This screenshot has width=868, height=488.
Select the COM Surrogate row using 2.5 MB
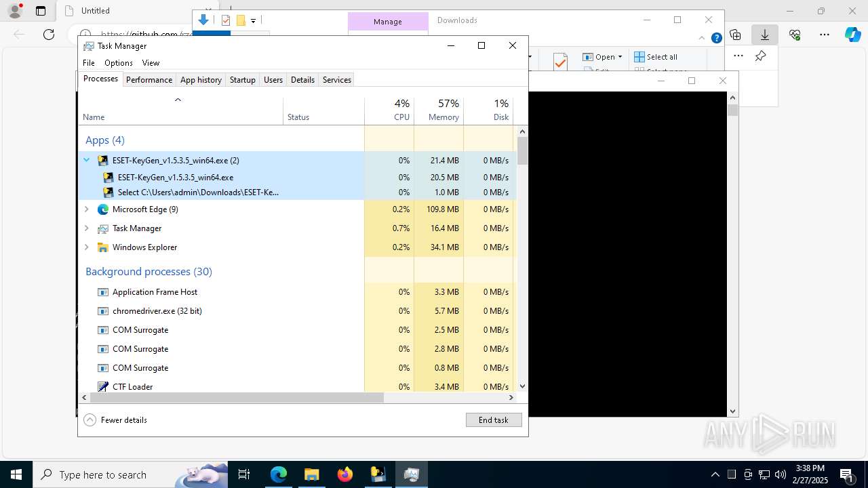click(x=297, y=330)
